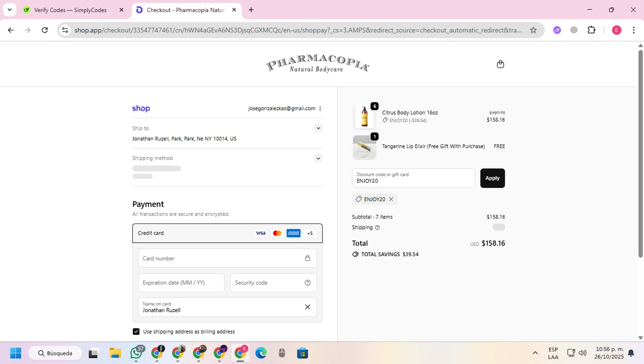The height and width of the screenshot is (364, 644).
Task: Click the josegonzalezkas@gmail.com email text
Action: [282, 108]
